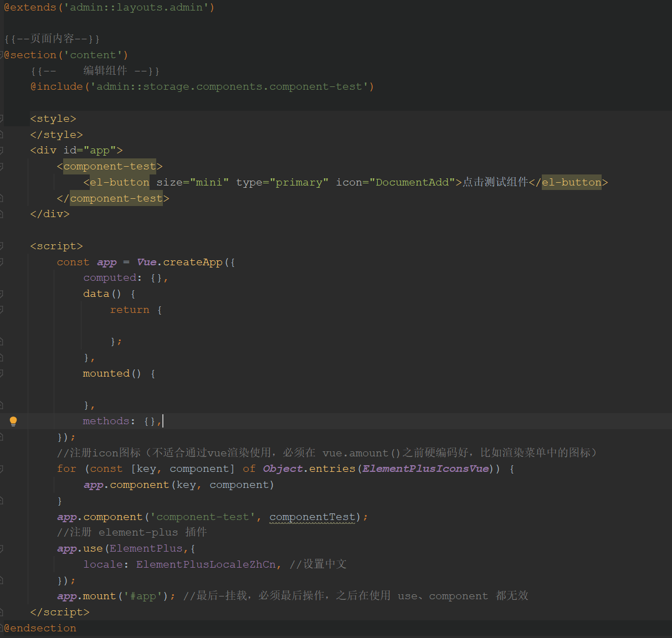Screen dimensions: 672x638
Task: Click the closing </div> tag
Action: pyautogui.click(x=50, y=214)
